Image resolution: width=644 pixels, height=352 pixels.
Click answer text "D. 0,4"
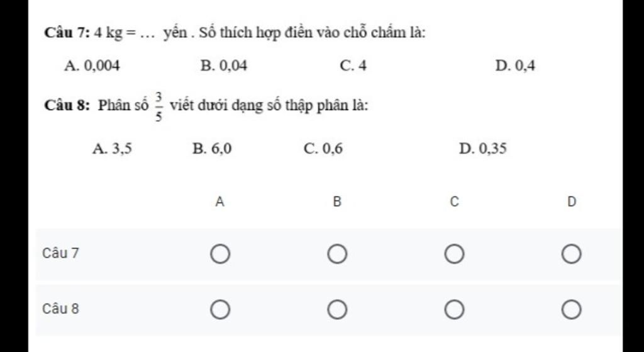pos(515,65)
